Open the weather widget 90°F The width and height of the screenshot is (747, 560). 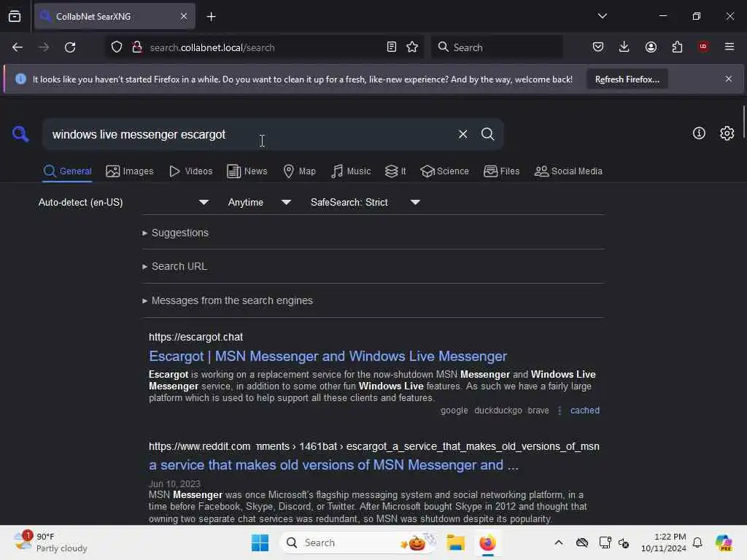click(51, 542)
